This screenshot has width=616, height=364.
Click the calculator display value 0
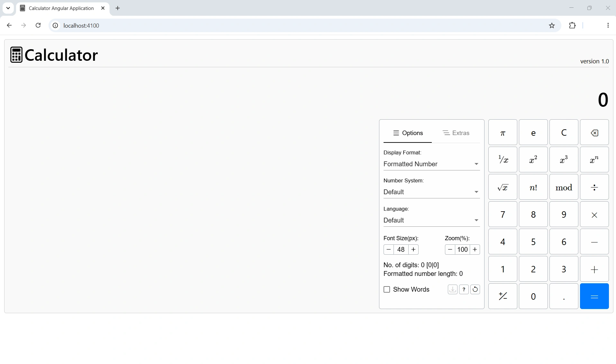(603, 100)
